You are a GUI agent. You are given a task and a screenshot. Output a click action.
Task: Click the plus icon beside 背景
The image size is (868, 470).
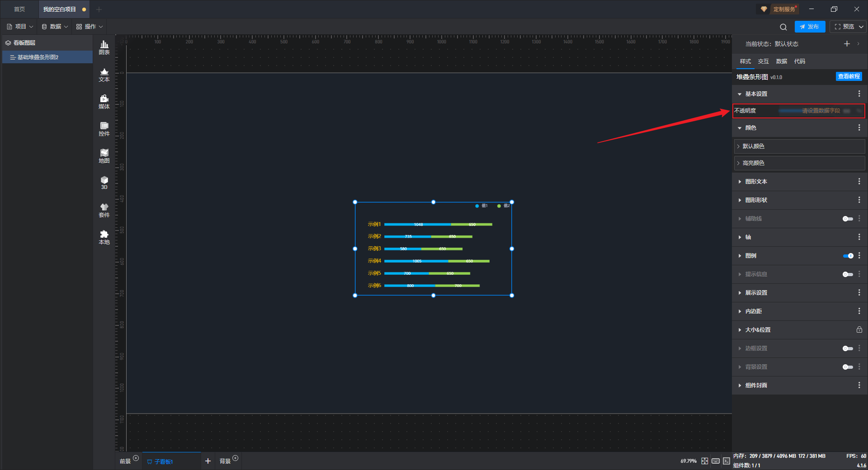[x=235, y=458]
